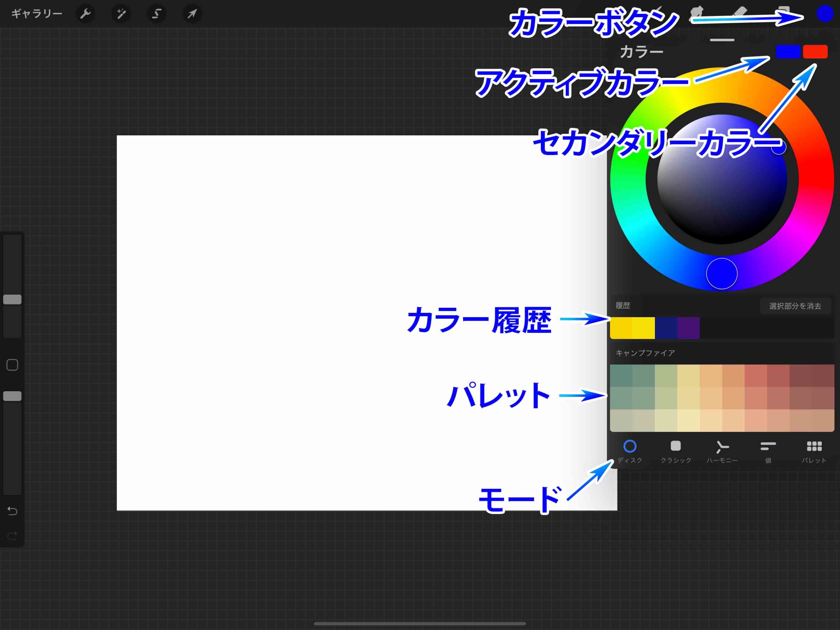Pick coral seventh swatch in top palette row
The height and width of the screenshot is (630, 840).
(756, 376)
